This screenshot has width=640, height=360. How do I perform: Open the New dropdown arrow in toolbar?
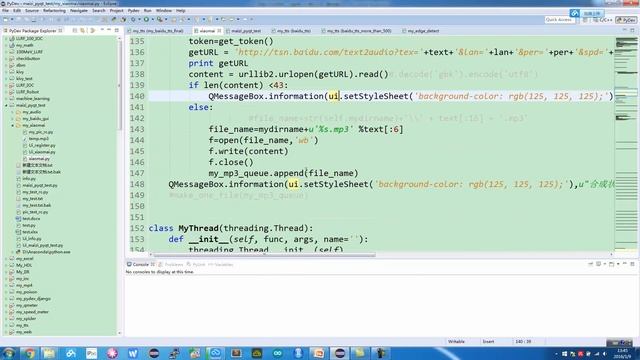pos(12,19)
